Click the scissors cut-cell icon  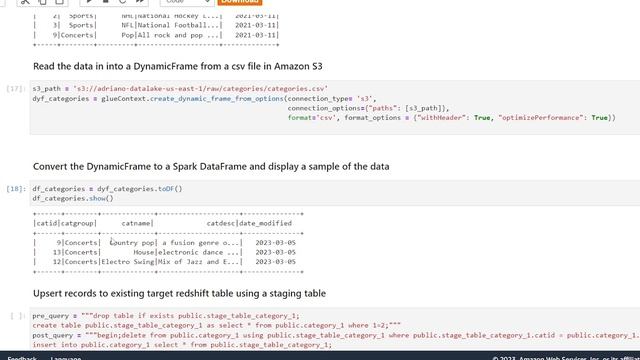(25, 2)
